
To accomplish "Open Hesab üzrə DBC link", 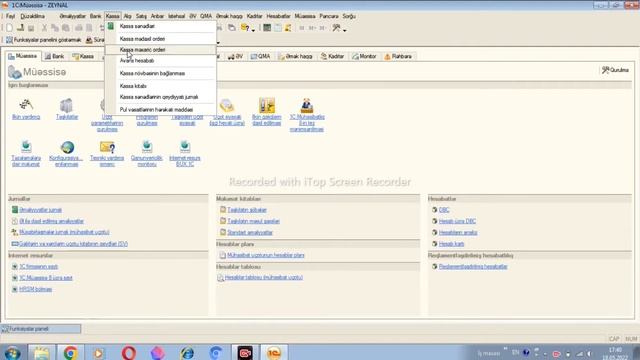I will point(457,221).
